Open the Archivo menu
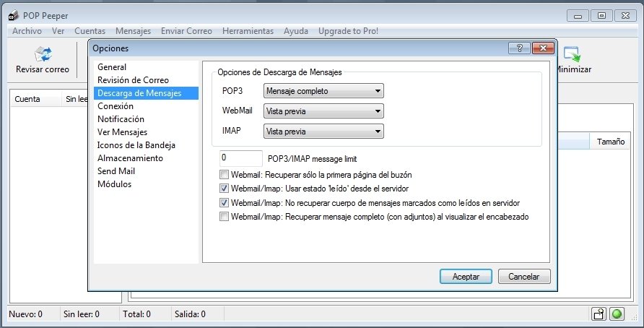The height and width of the screenshot is (328, 644). (27, 31)
